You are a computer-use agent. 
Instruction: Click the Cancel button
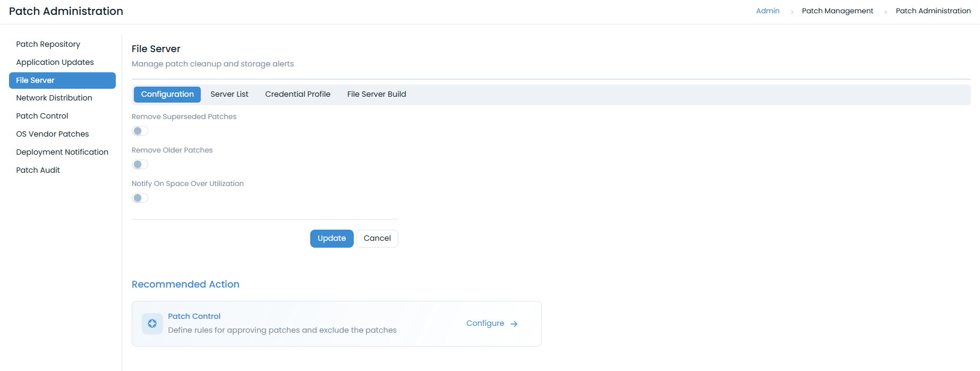[x=377, y=238]
